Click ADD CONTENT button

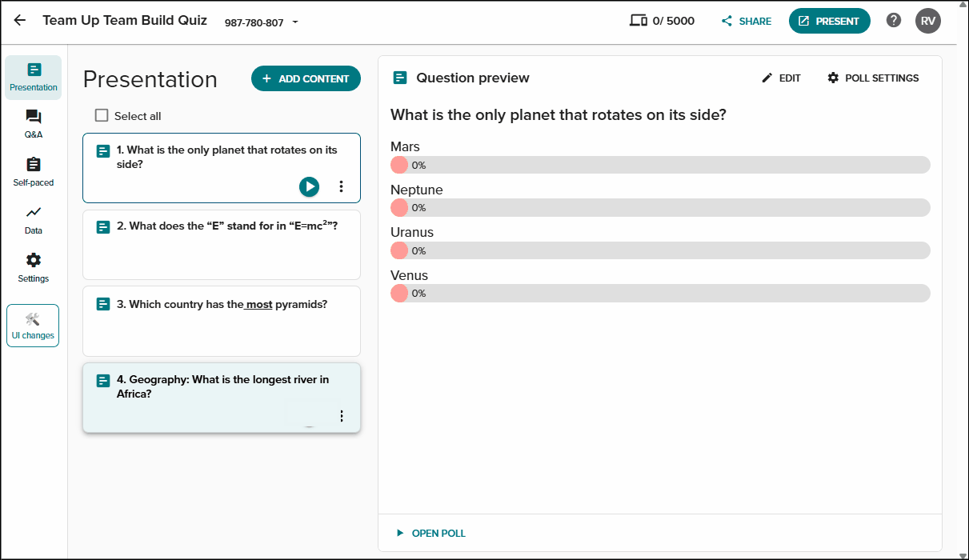coord(306,78)
